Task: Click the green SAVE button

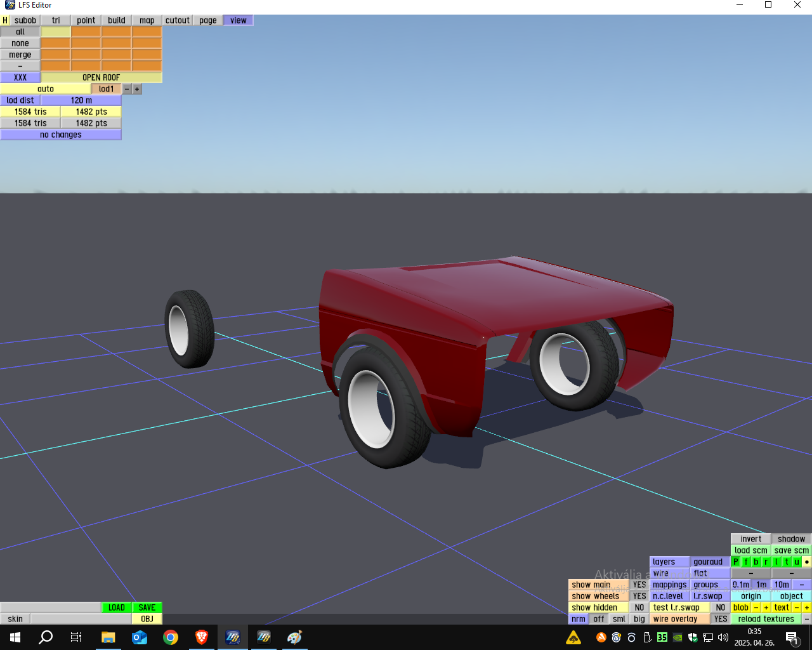Action: [x=147, y=607]
